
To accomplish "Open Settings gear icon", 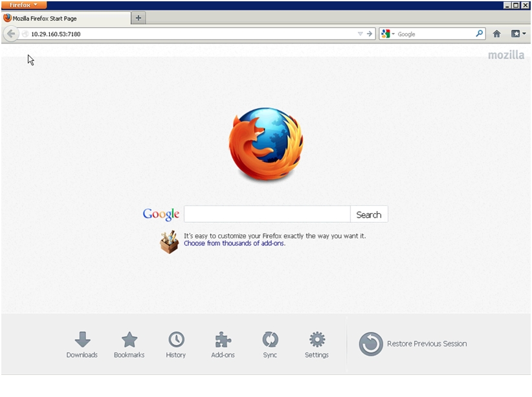I will [x=317, y=339].
